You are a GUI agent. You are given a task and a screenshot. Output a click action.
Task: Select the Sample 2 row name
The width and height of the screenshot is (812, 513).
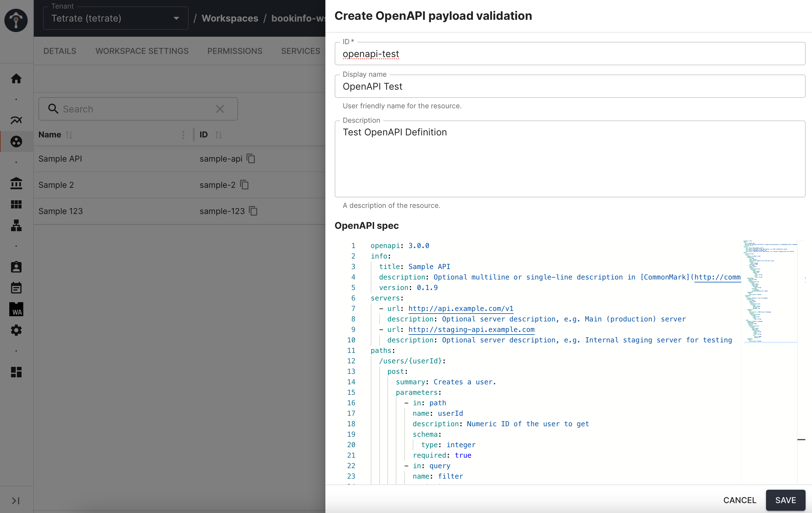tap(56, 185)
